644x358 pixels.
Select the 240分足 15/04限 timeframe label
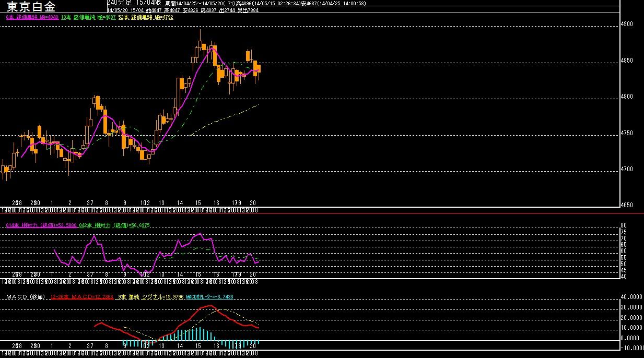coord(134,3)
